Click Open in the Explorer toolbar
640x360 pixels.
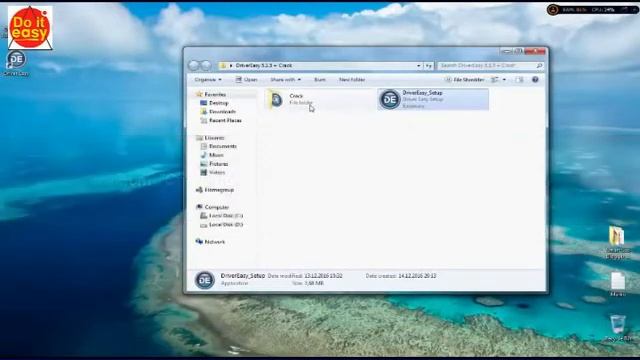pos(247,80)
